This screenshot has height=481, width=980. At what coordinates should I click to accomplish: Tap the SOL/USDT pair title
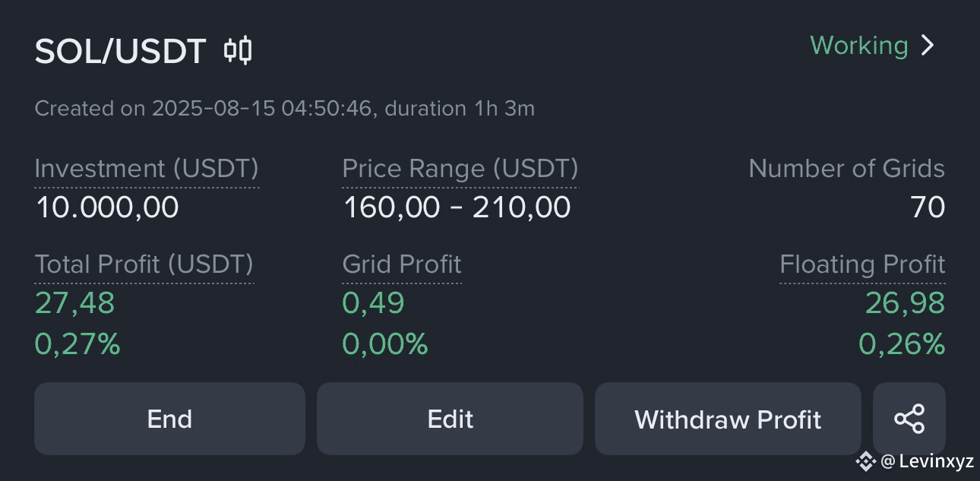point(120,52)
